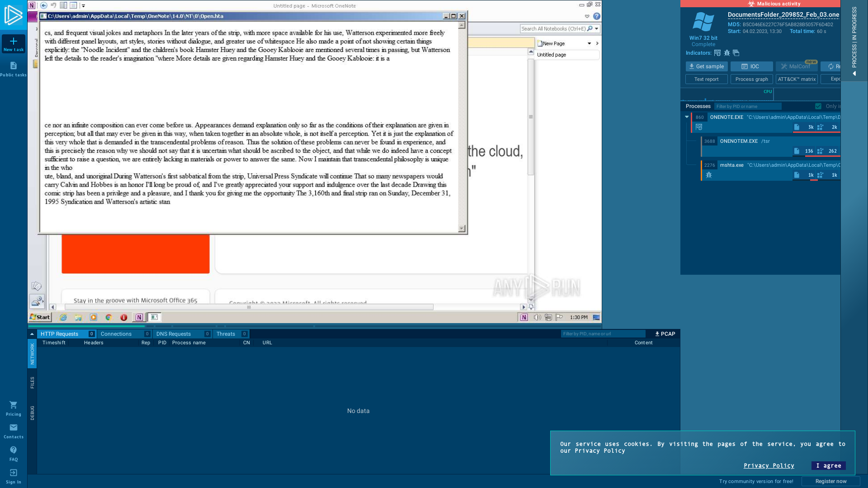Click the bug icon under mshta.exe process
The height and width of the screenshot is (488, 868).
(x=709, y=175)
